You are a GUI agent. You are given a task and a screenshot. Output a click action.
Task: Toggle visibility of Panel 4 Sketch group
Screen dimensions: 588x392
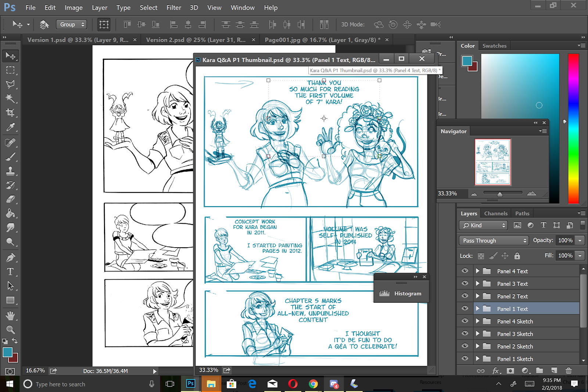(465, 321)
